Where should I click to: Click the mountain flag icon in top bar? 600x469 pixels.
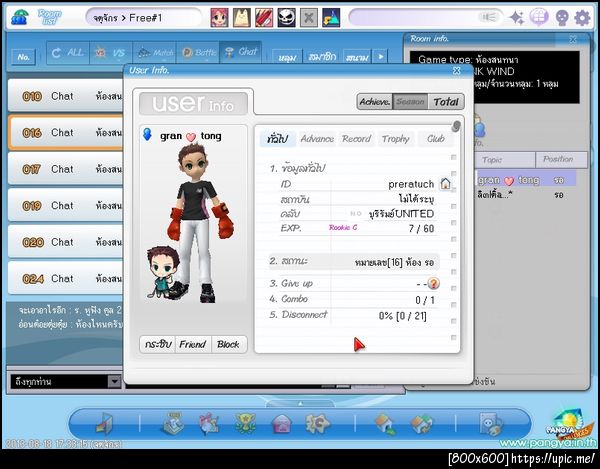[331, 18]
